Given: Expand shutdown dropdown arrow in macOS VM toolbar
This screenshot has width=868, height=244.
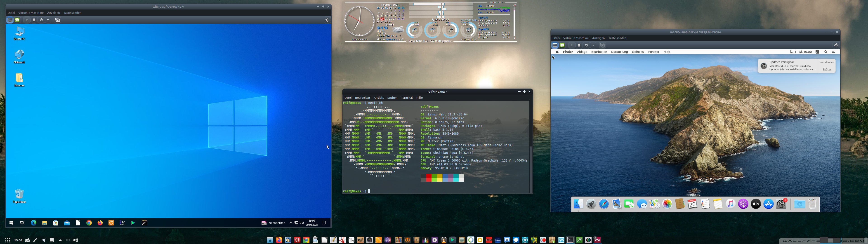Looking at the screenshot, I should pyautogui.click(x=593, y=45).
